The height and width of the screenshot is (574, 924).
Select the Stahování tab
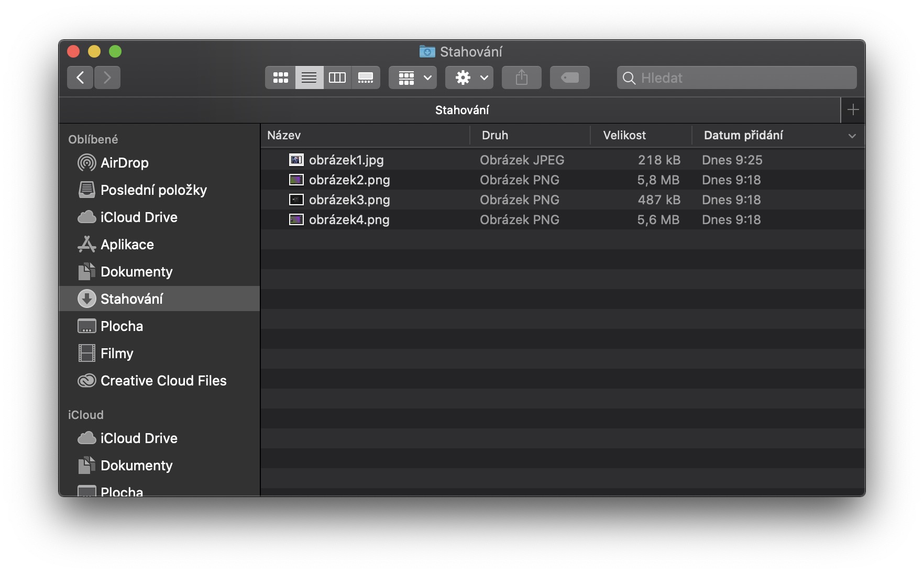pyautogui.click(x=461, y=110)
